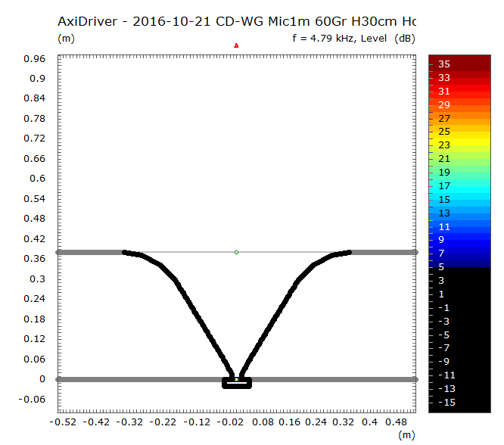Click the 0.96 label on the vertical axis
504x445 pixels.
36,59
